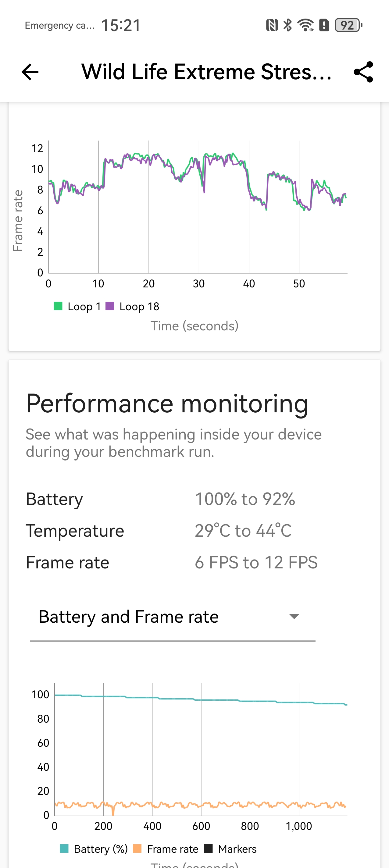This screenshot has height=868, width=389.
Task: Tap the battery 92 indicator
Action: [x=348, y=25]
